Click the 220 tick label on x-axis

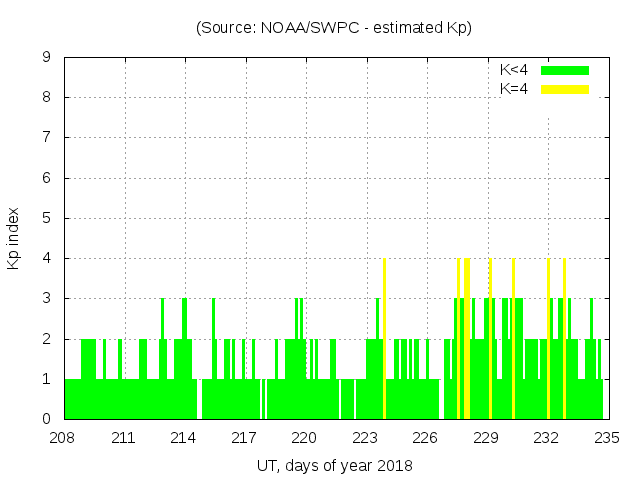(305, 438)
